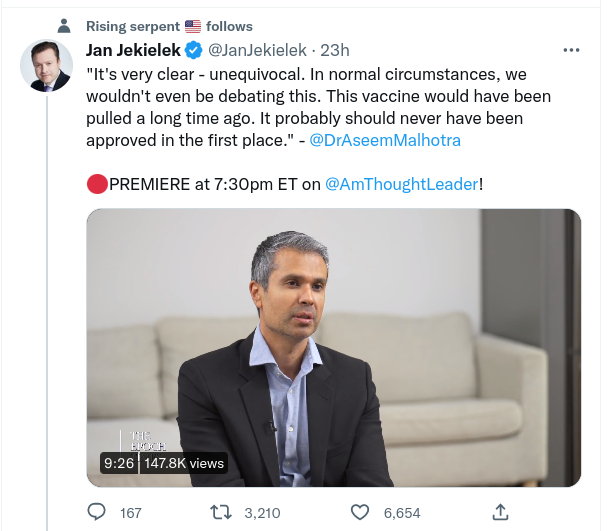Open the tweet author's profile avatar
The height and width of the screenshot is (531, 612).
pos(45,65)
